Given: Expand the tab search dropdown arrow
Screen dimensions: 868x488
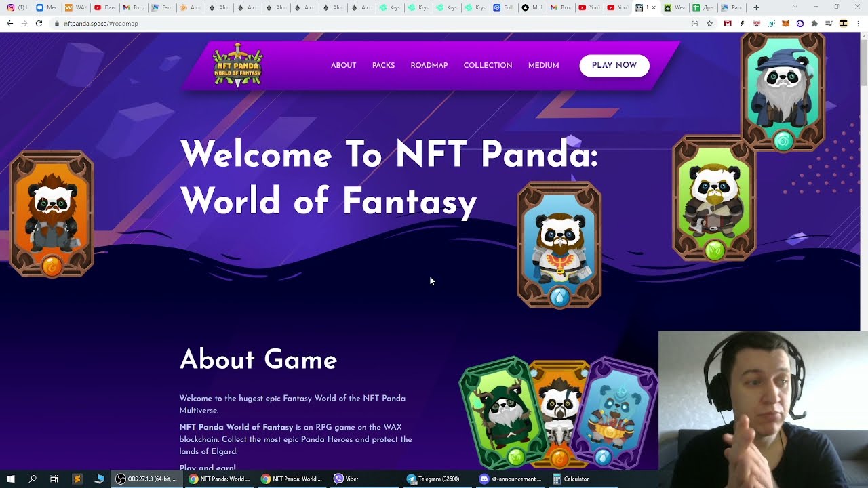Looking at the screenshot, I should point(795,6).
